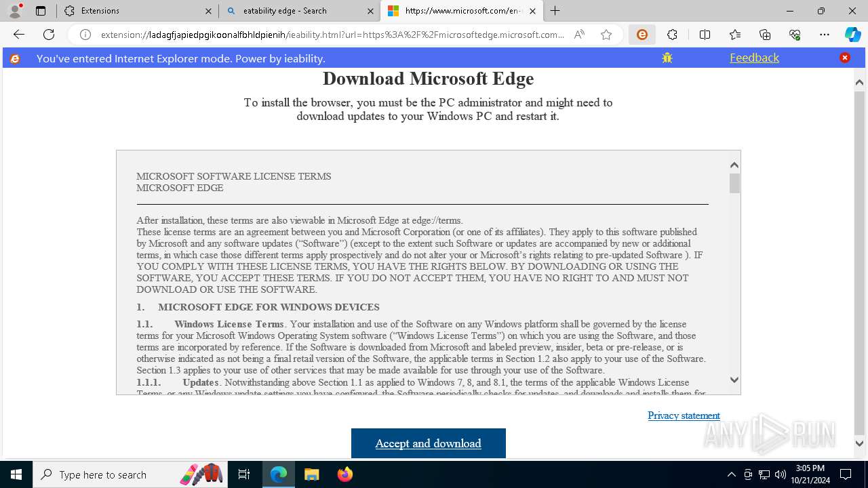Click the Download Microsoft Edge heading
Screen dimensions: 868x488
pyautogui.click(x=428, y=79)
